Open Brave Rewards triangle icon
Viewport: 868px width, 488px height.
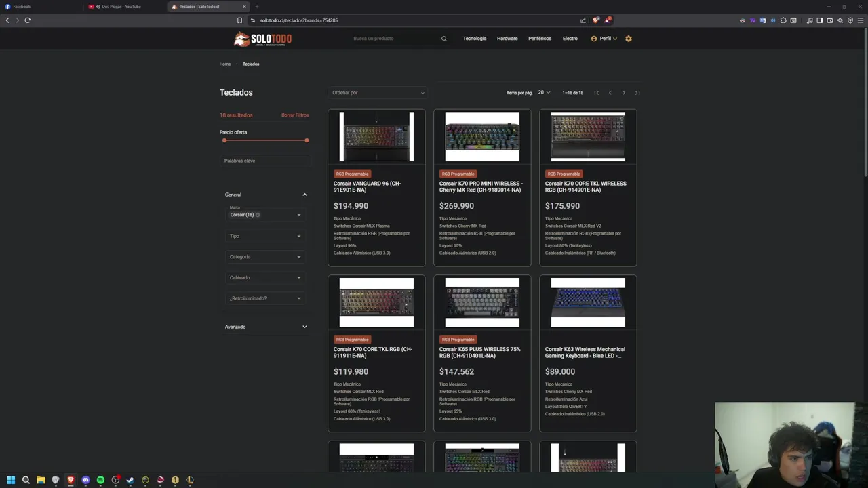tap(608, 20)
